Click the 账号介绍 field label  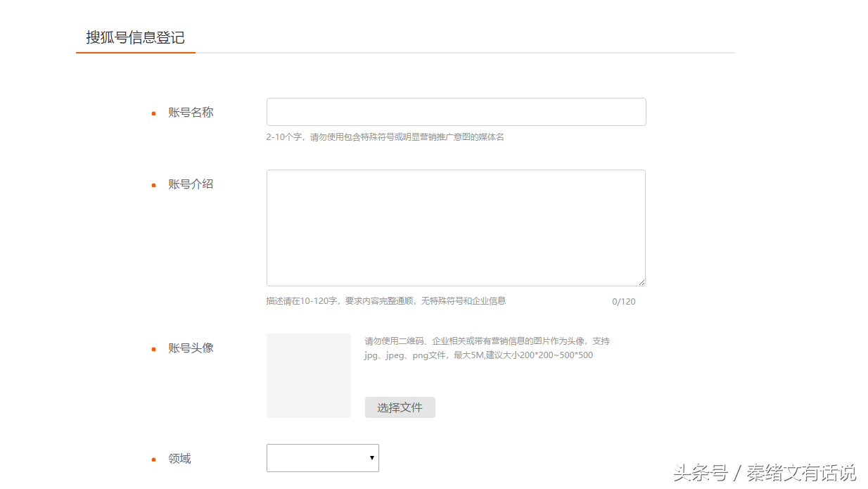pyautogui.click(x=191, y=184)
